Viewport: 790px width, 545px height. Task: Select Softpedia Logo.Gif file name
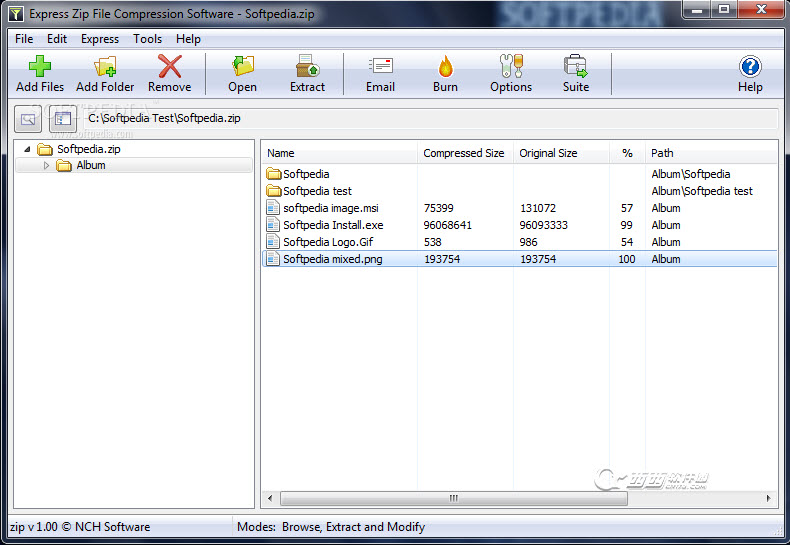(x=328, y=242)
